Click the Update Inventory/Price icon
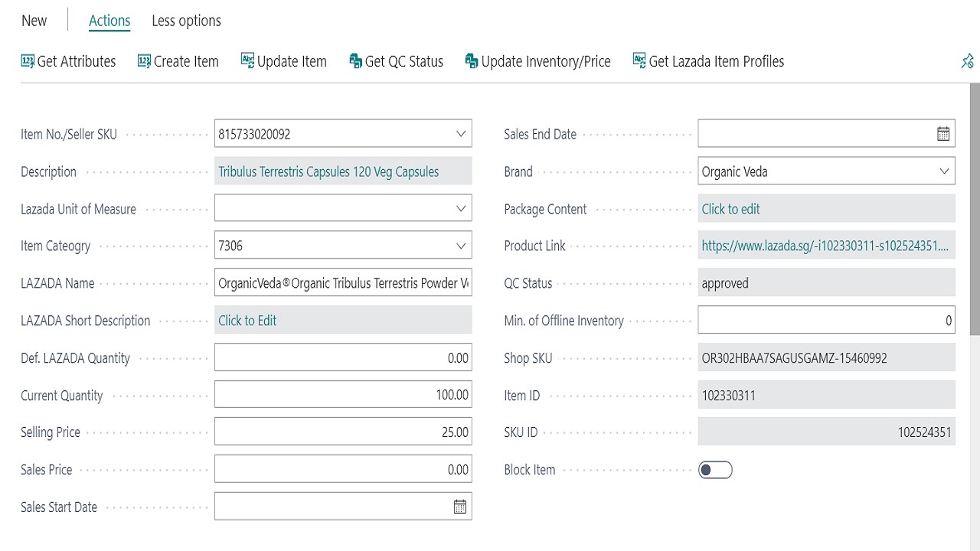The height and width of the screenshot is (551, 980). (472, 61)
